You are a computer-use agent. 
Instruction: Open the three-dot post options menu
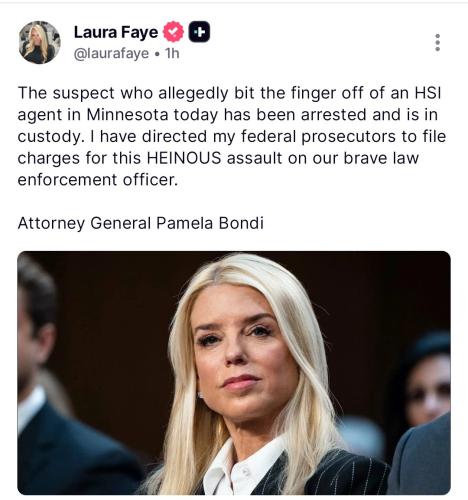(x=438, y=42)
